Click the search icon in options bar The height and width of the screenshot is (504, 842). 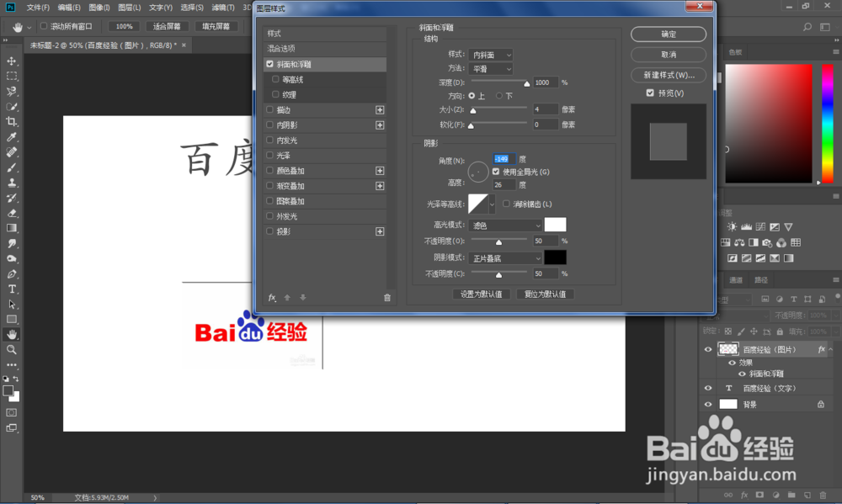(807, 27)
